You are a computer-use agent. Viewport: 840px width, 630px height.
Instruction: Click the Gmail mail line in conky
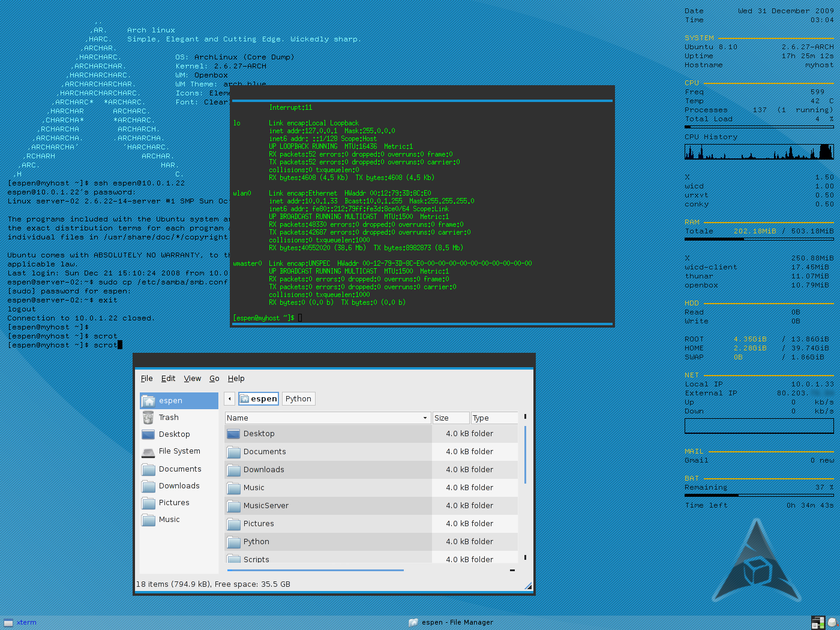point(759,460)
